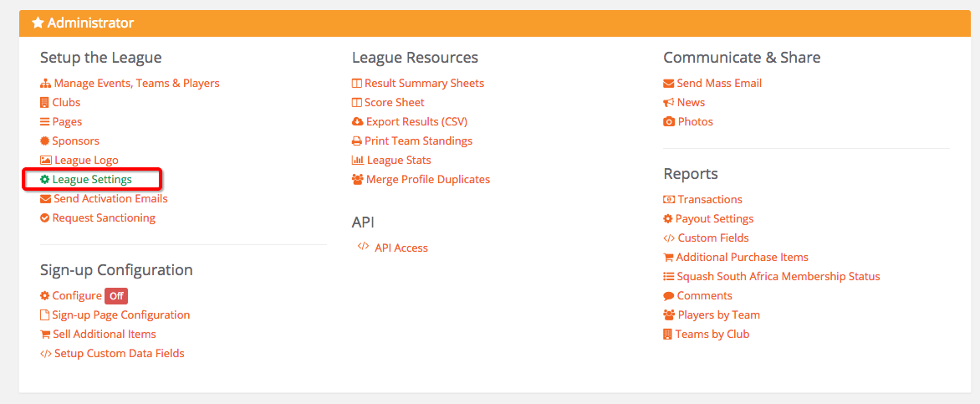Open the Configure sign-up link
980x404 pixels.
(x=77, y=296)
